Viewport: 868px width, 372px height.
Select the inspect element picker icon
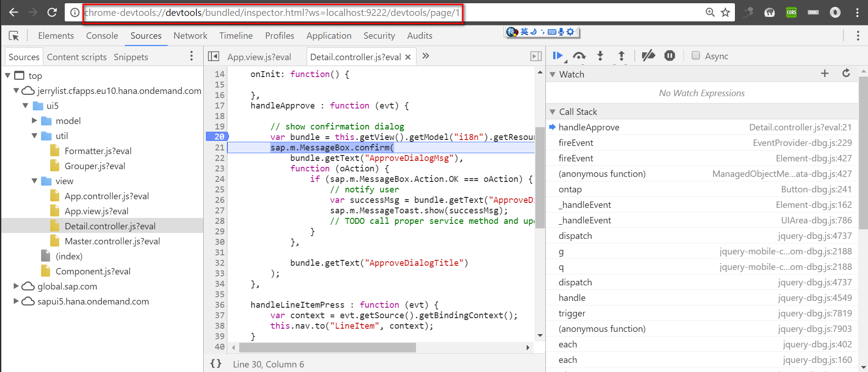point(14,36)
